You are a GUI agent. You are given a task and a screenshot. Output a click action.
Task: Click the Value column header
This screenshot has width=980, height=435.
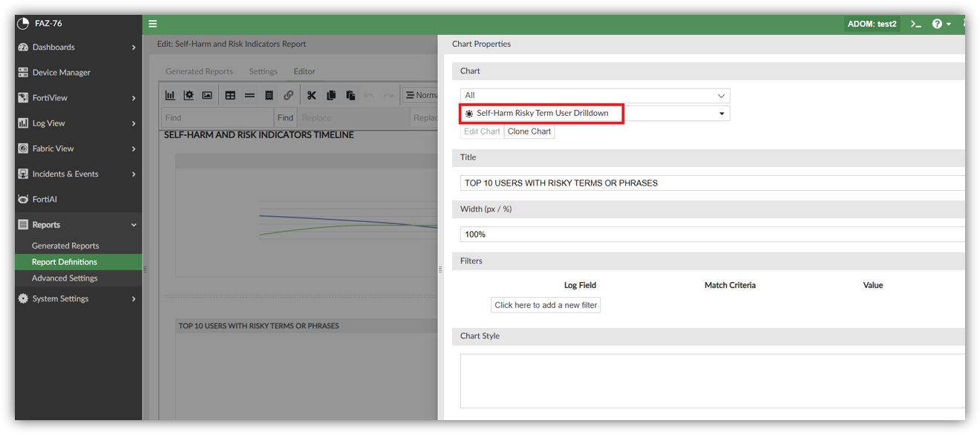click(x=873, y=285)
